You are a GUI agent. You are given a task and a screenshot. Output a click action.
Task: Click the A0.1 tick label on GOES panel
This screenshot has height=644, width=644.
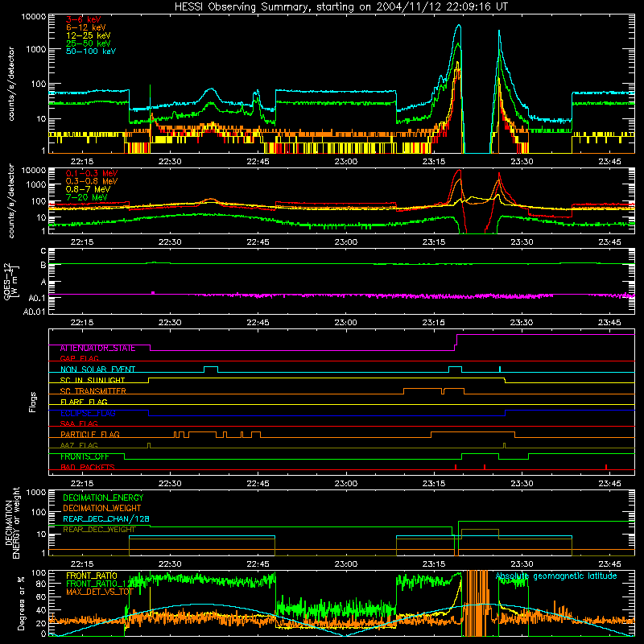point(37,297)
